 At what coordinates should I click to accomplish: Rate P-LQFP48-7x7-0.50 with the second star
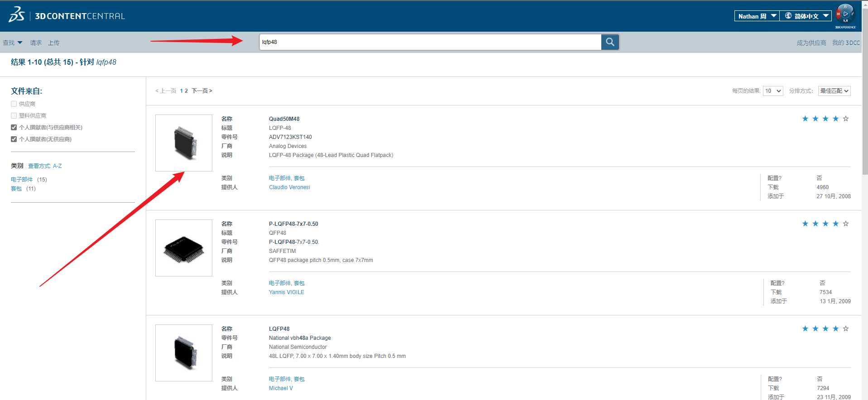tap(815, 224)
